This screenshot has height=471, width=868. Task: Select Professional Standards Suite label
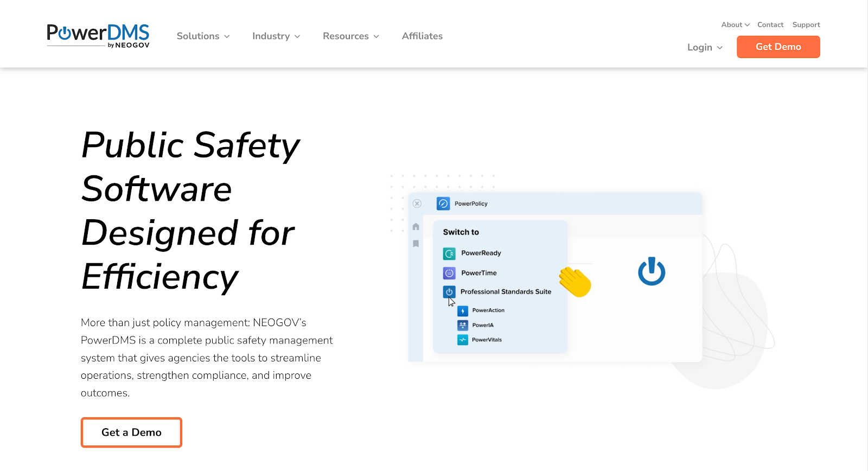click(506, 291)
